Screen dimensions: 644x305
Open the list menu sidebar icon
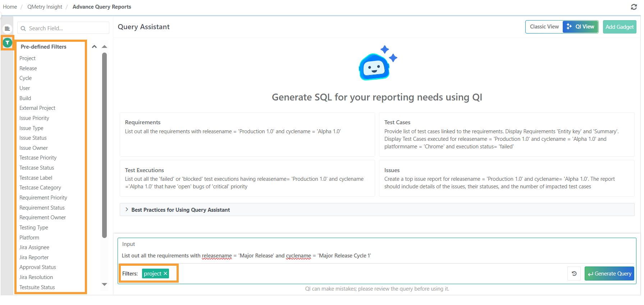7,28
